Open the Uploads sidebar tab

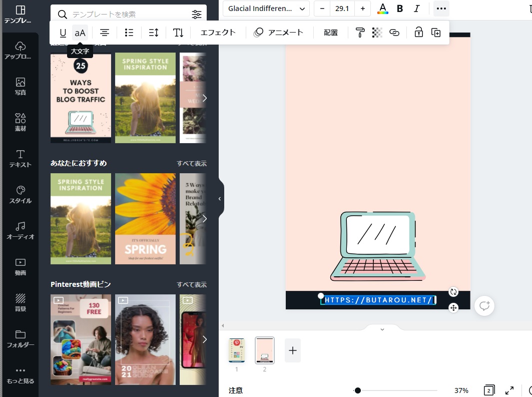pos(20,50)
